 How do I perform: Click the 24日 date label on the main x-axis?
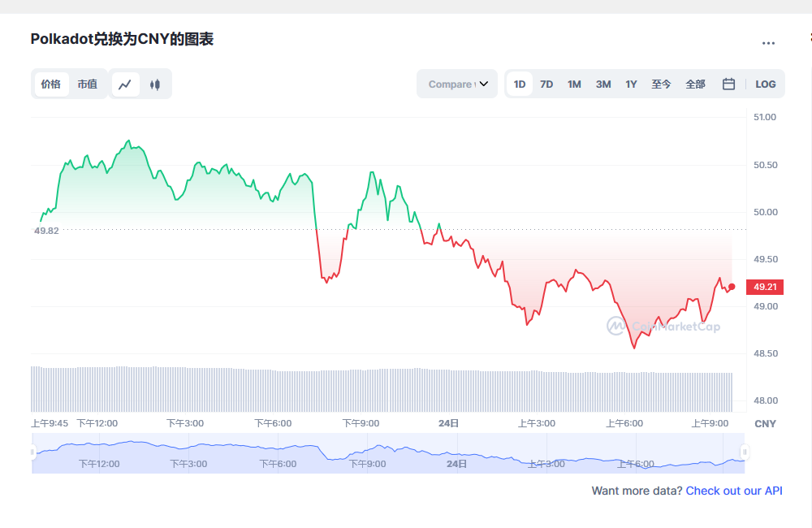448,423
